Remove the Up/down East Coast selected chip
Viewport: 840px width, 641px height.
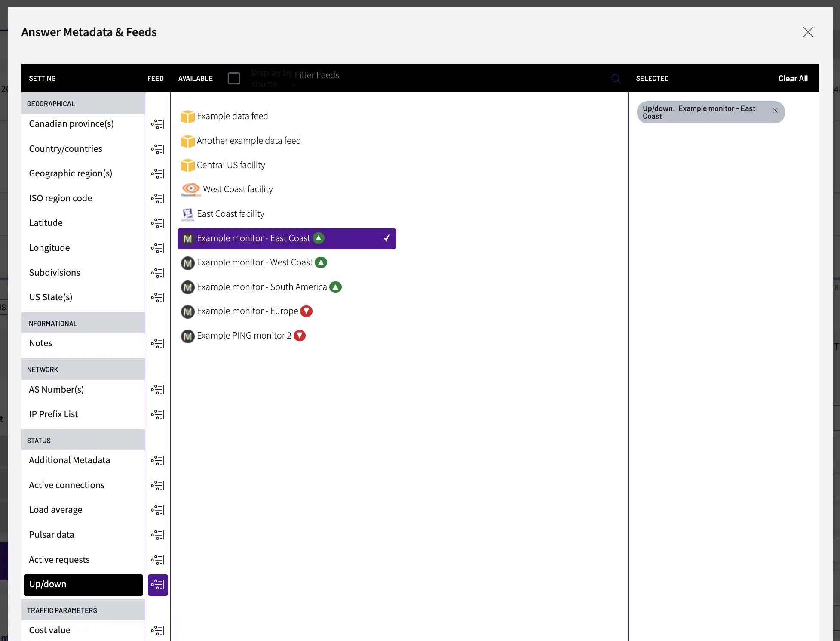pyautogui.click(x=775, y=111)
